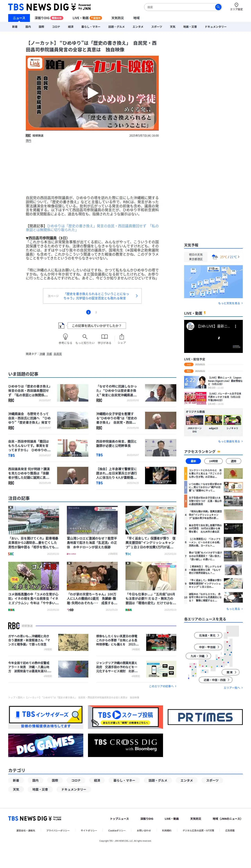Viewport: 251px width, 868px height.
Task: Select the 天気防災 tab
Action: coord(117,18)
